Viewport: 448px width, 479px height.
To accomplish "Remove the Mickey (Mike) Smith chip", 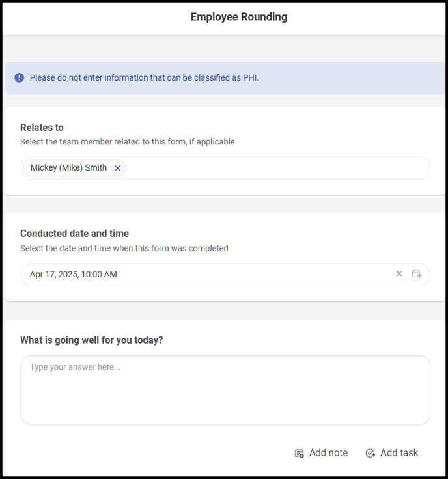I will pyautogui.click(x=117, y=168).
